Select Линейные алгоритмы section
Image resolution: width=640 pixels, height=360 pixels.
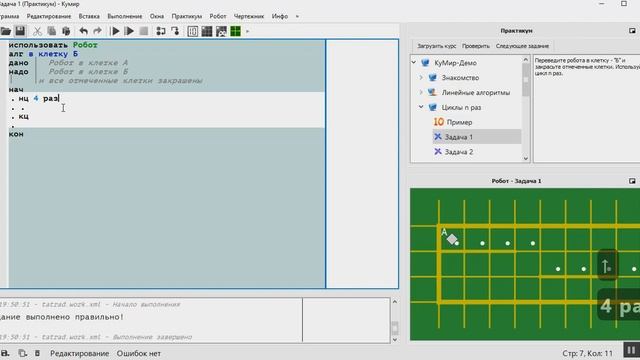[476, 93]
